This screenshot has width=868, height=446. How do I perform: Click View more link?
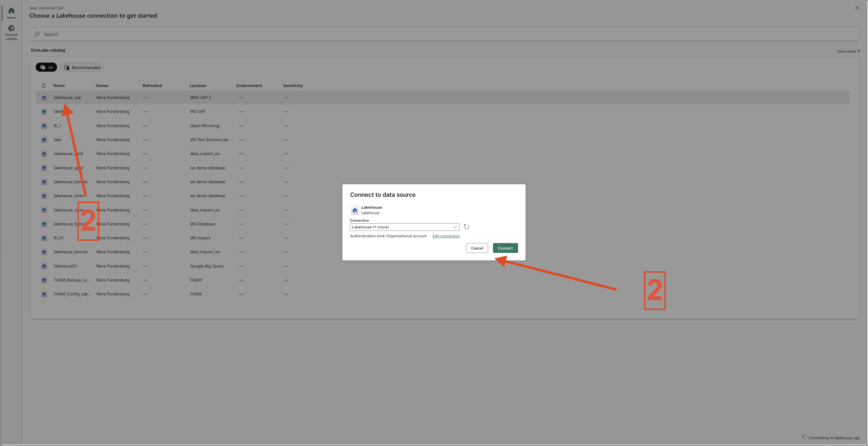coord(848,51)
